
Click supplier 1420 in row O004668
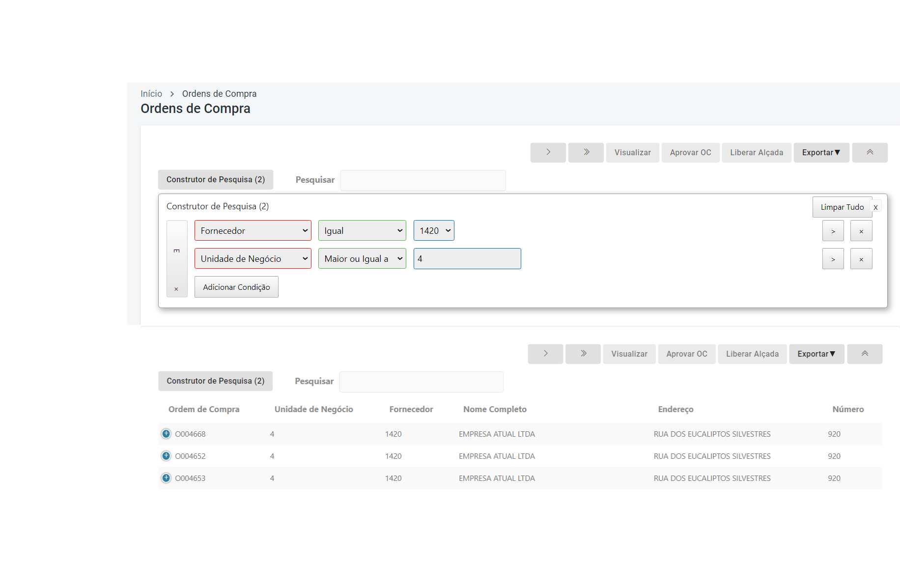tap(393, 434)
